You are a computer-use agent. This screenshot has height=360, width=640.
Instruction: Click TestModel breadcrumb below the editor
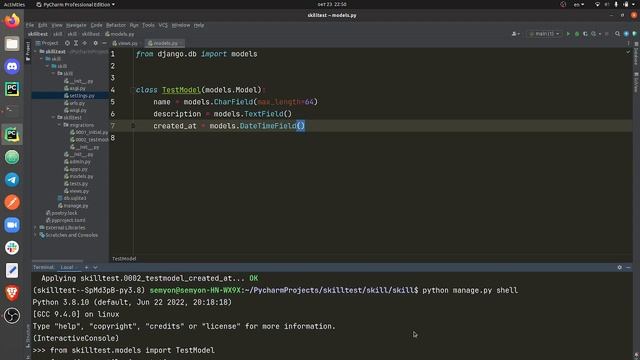[124, 259]
